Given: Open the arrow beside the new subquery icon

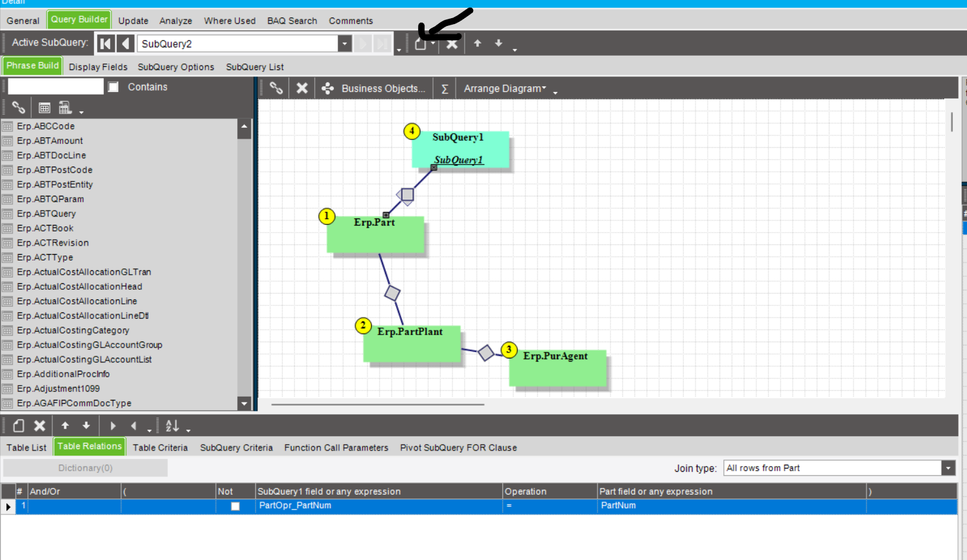Looking at the screenshot, I should [432, 43].
